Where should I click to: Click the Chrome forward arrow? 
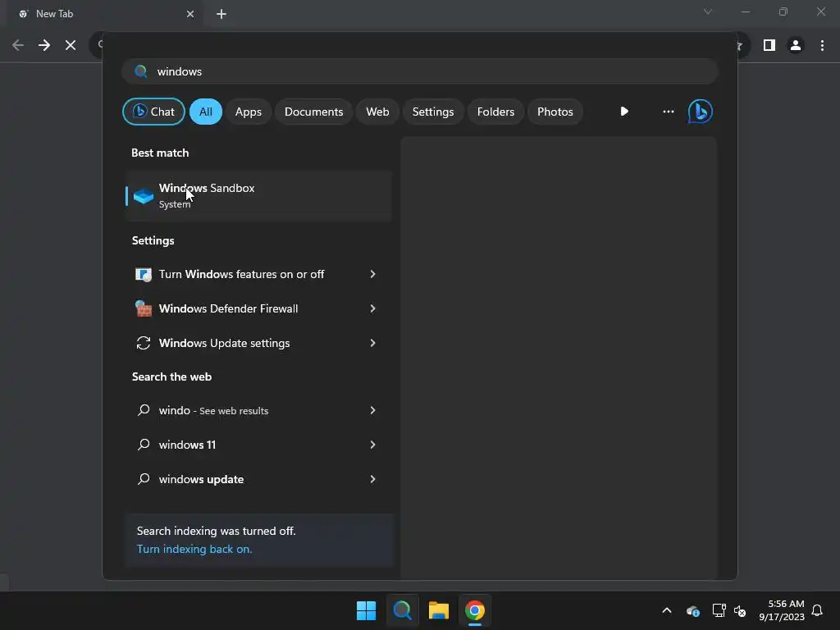click(44, 45)
